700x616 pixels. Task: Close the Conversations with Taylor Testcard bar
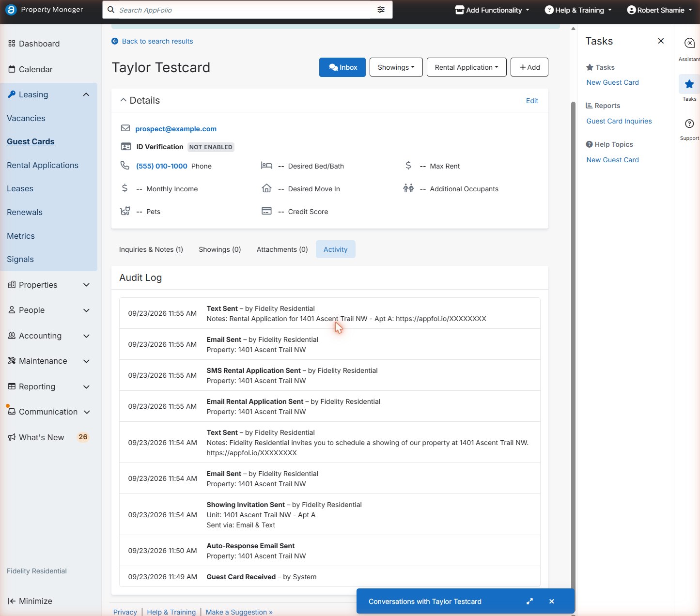(x=551, y=601)
